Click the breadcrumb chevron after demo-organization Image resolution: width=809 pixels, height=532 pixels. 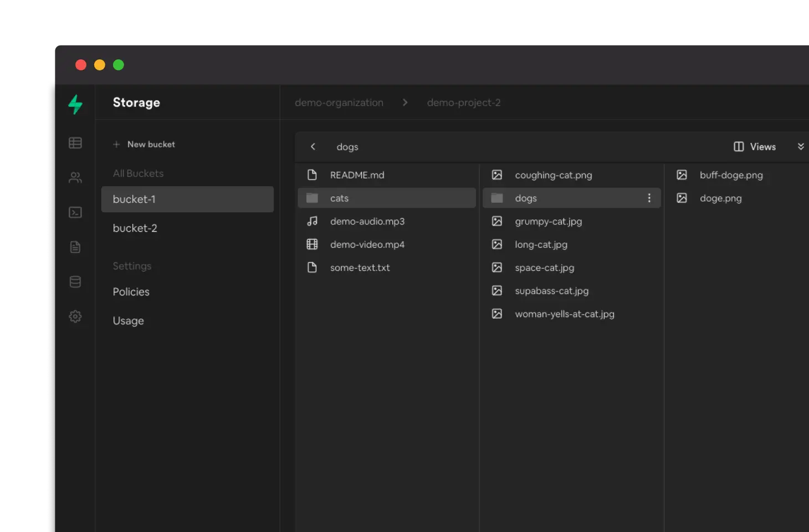[405, 103]
